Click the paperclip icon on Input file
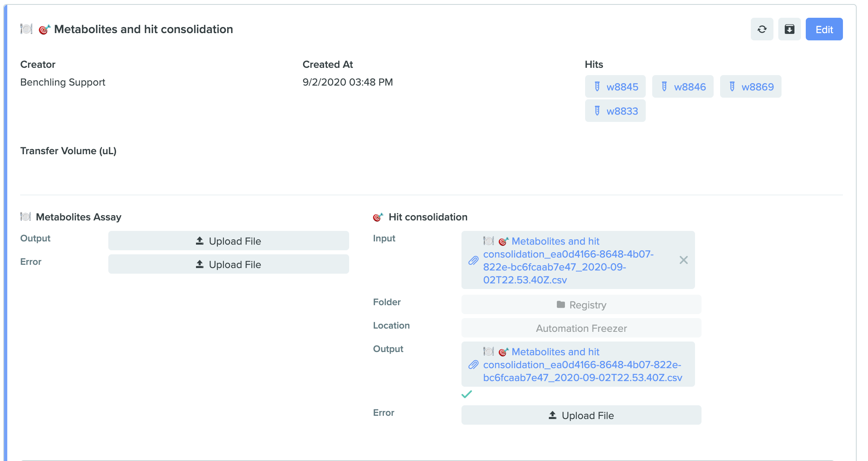 (x=473, y=260)
